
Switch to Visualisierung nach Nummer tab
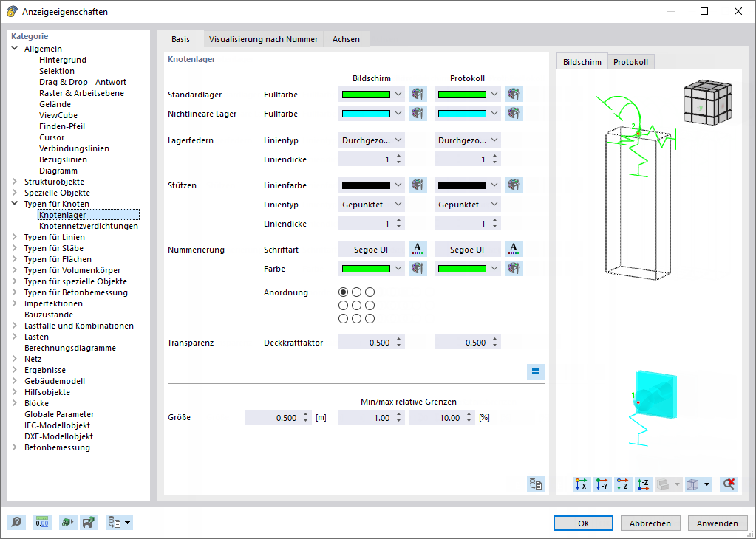click(x=263, y=39)
